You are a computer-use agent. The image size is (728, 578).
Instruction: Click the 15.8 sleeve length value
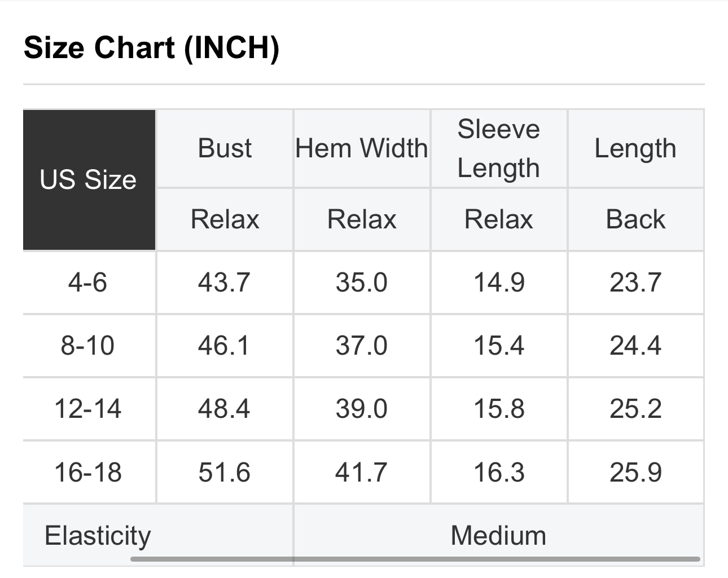point(499,409)
